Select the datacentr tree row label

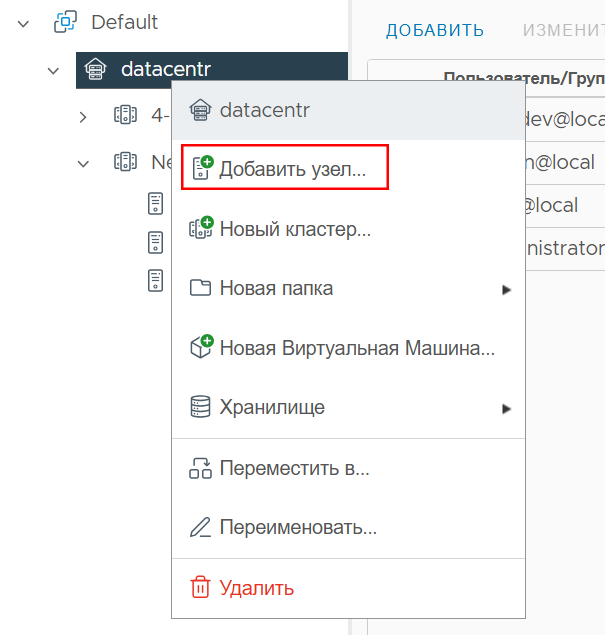(166, 69)
